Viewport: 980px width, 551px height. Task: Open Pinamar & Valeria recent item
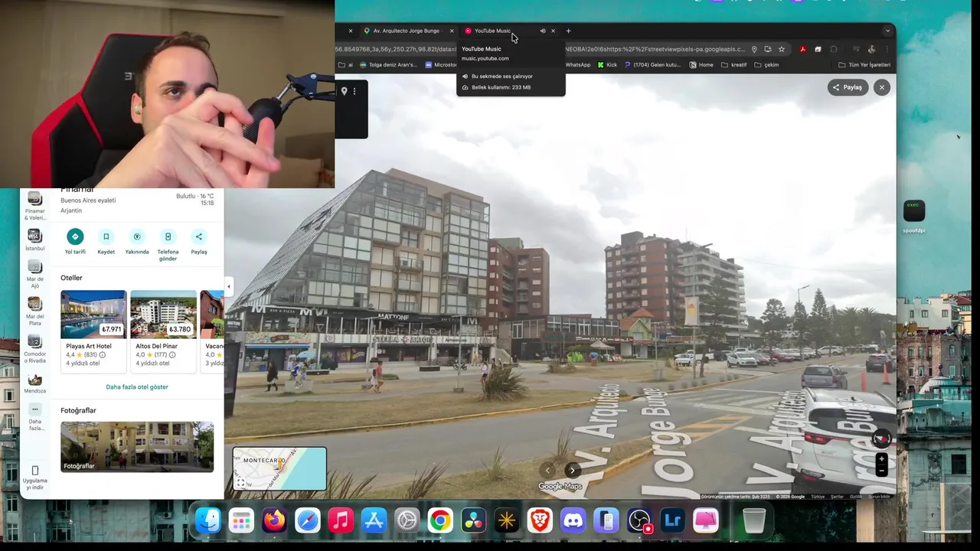[35, 205]
